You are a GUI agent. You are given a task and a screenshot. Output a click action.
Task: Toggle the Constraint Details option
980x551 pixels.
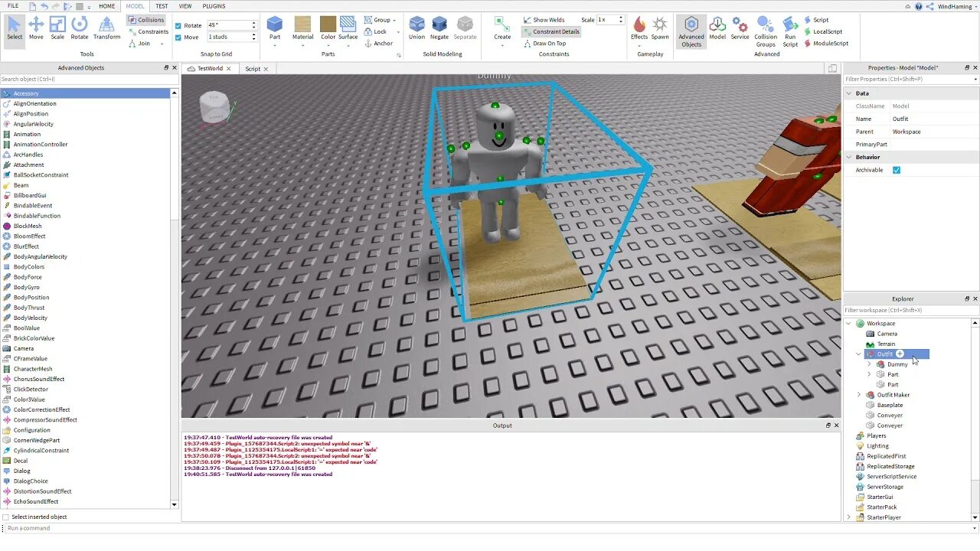(551, 31)
